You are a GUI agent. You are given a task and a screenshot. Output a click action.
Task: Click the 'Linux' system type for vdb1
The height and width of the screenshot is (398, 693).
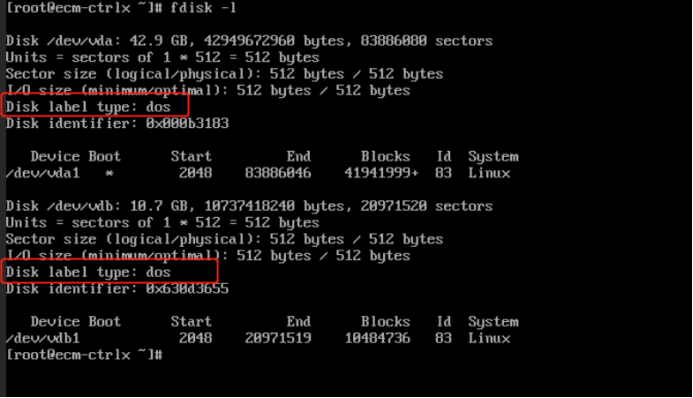click(x=489, y=338)
